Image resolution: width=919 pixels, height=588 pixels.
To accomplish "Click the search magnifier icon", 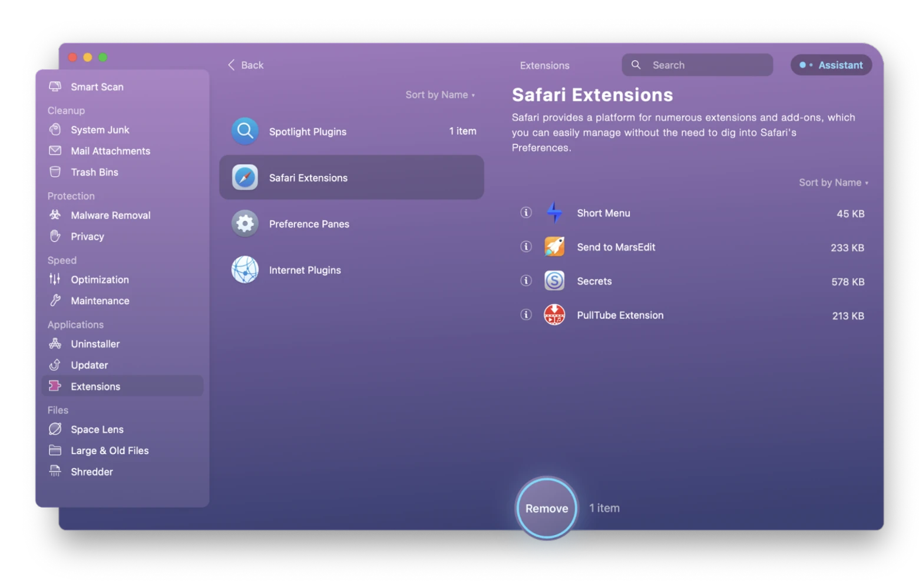I will pos(636,65).
